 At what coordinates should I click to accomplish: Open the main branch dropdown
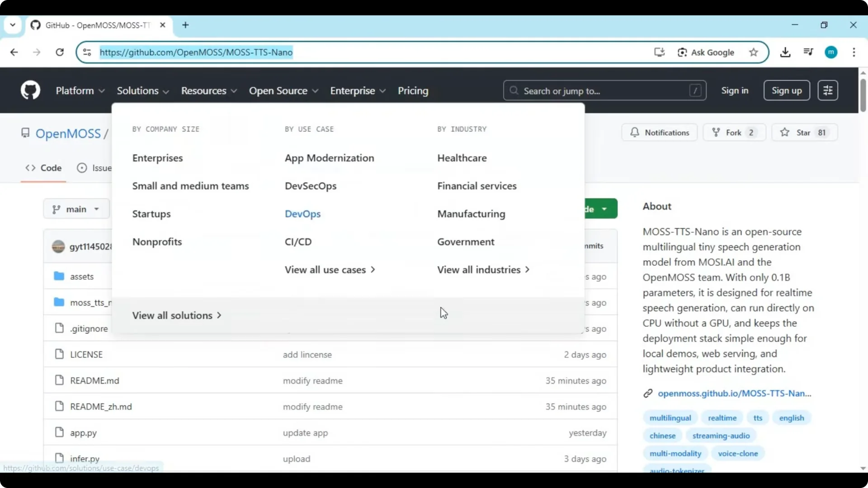[76, 209]
